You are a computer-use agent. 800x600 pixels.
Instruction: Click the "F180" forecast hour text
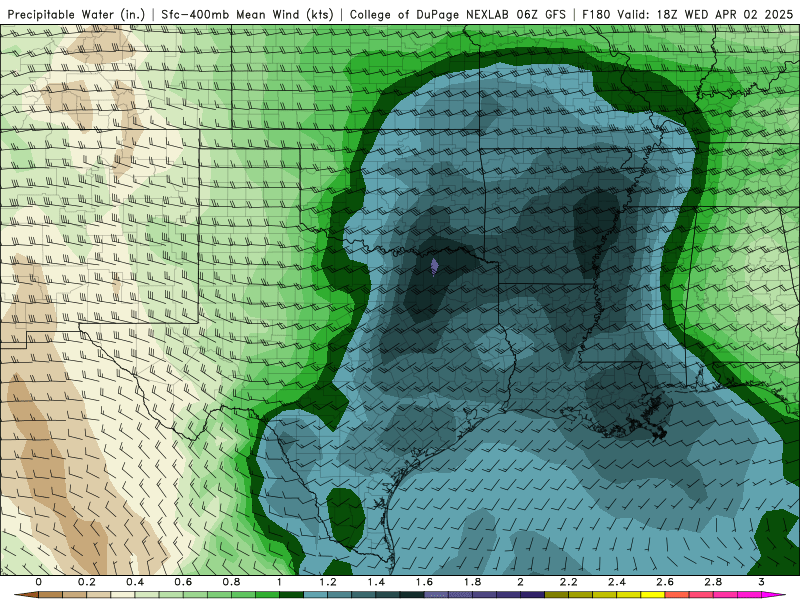point(596,15)
